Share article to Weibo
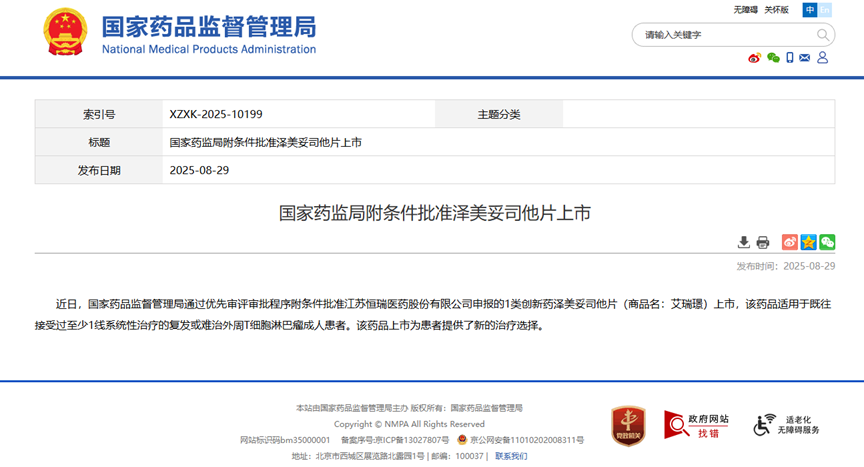The height and width of the screenshot is (467, 864). pyautogui.click(x=790, y=242)
